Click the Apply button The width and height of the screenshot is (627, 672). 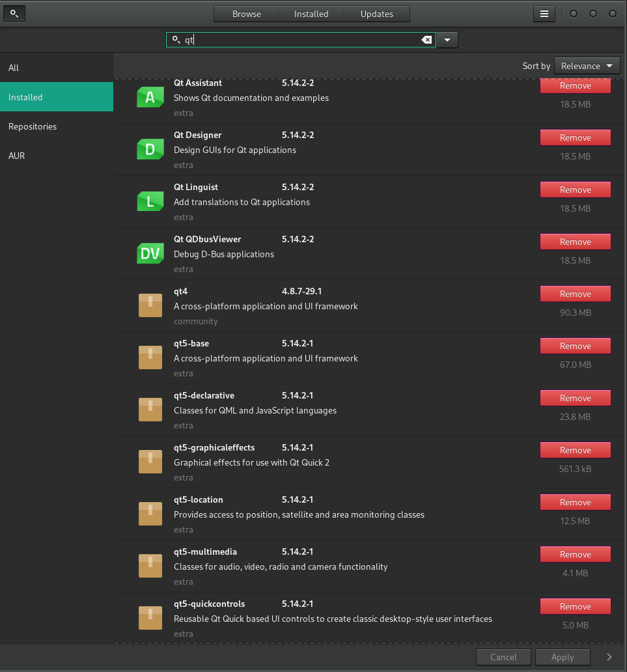pos(563,657)
